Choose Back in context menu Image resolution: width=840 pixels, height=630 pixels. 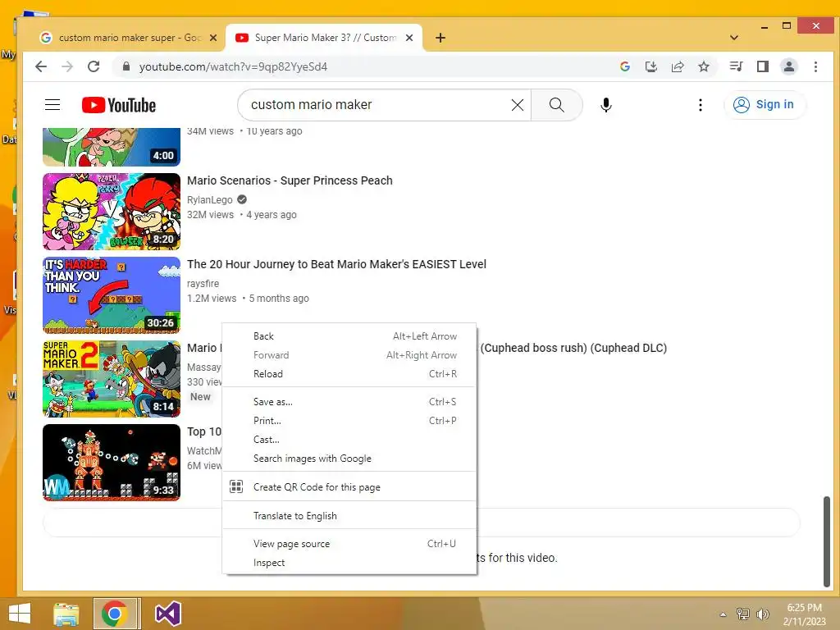348,336
